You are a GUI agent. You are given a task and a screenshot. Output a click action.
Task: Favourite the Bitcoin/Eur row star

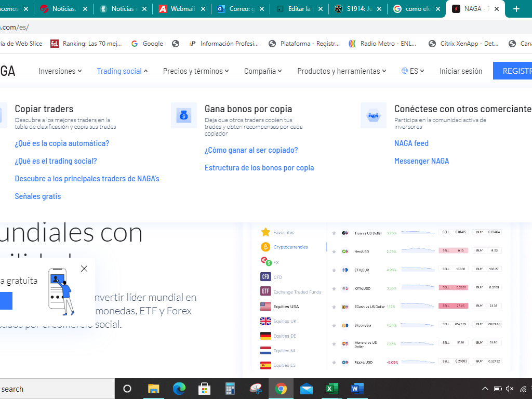[334, 325]
